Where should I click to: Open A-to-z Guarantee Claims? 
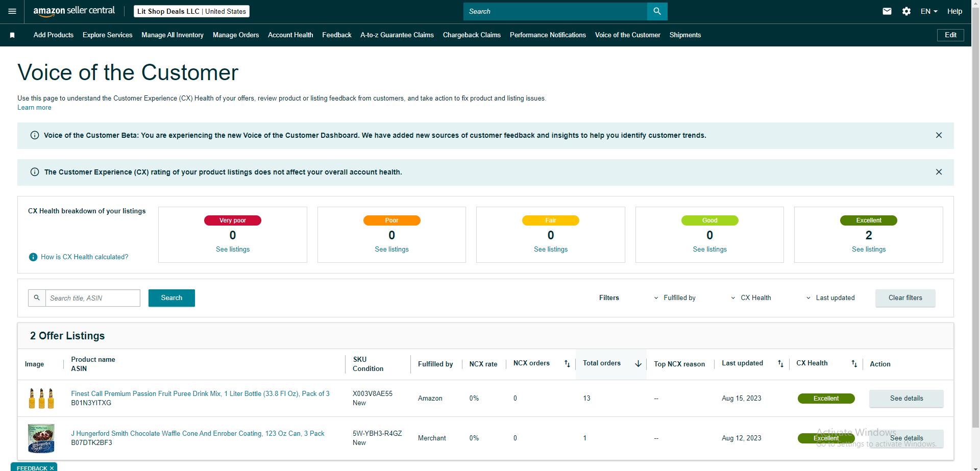pyautogui.click(x=397, y=35)
